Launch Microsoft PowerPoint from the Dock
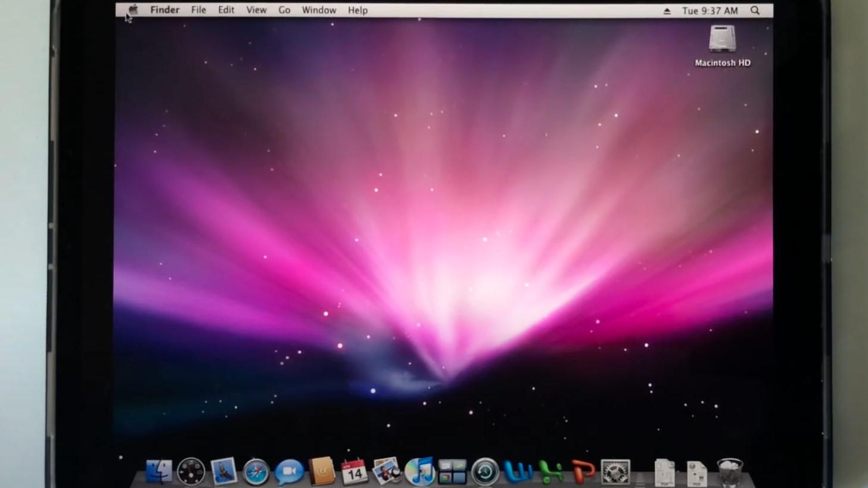Viewport: 868px width, 488px height. point(583,473)
